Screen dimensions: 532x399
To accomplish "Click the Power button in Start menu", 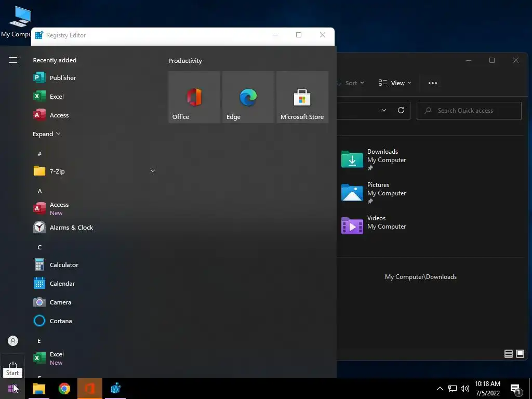I will tap(13, 365).
